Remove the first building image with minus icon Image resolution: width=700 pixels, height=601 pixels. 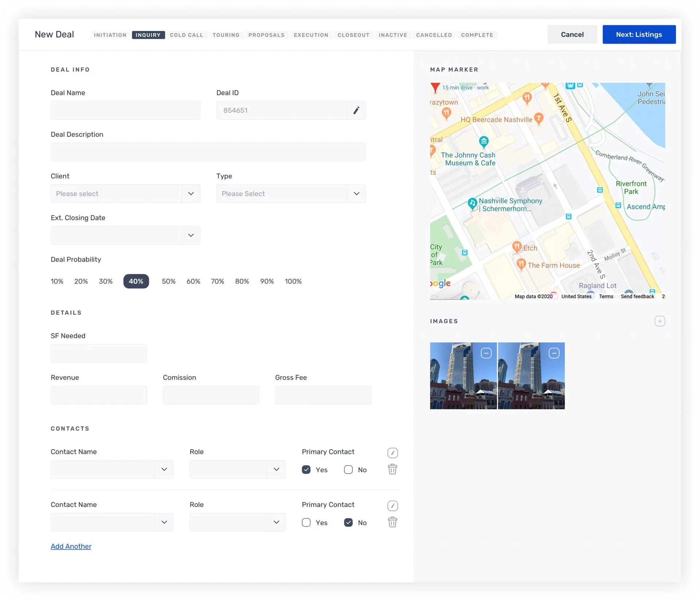486,353
